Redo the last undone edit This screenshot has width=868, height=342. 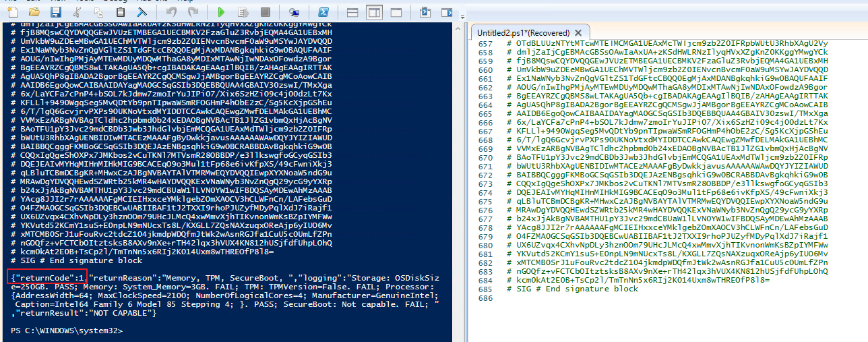click(x=193, y=12)
